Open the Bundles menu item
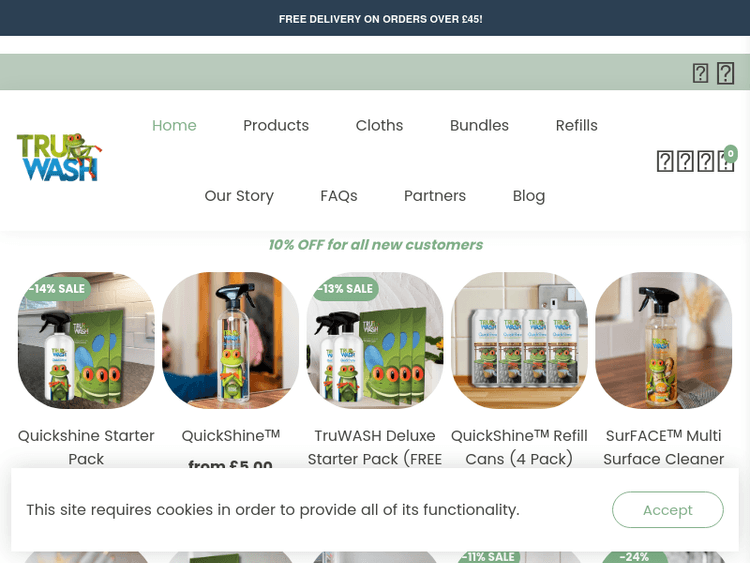 click(479, 125)
